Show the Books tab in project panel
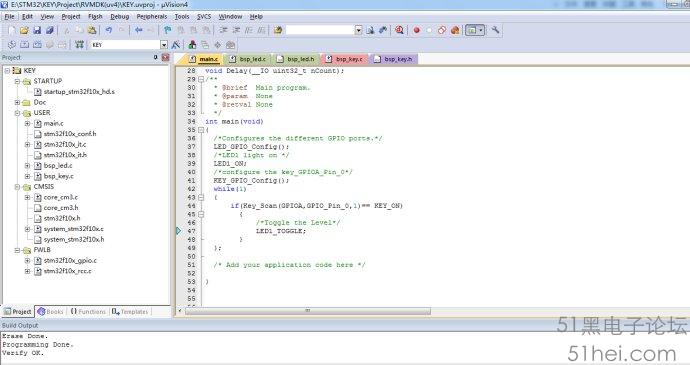 pyautogui.click(x=51, y=312)
